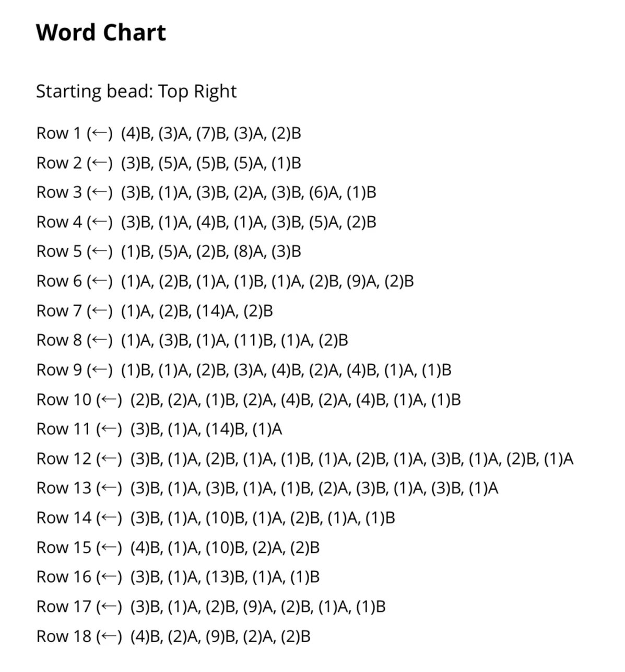Viewport: 625px width, 672px height.
Task: Select the Row 16 line with (13)B
Action: pos(178,577)
